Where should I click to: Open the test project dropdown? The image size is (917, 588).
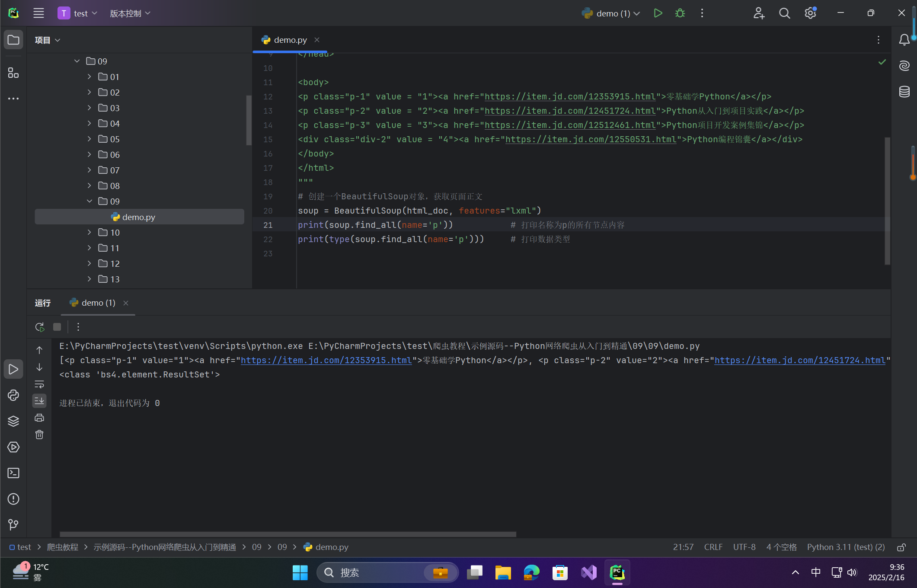click(x=78, y=13)
